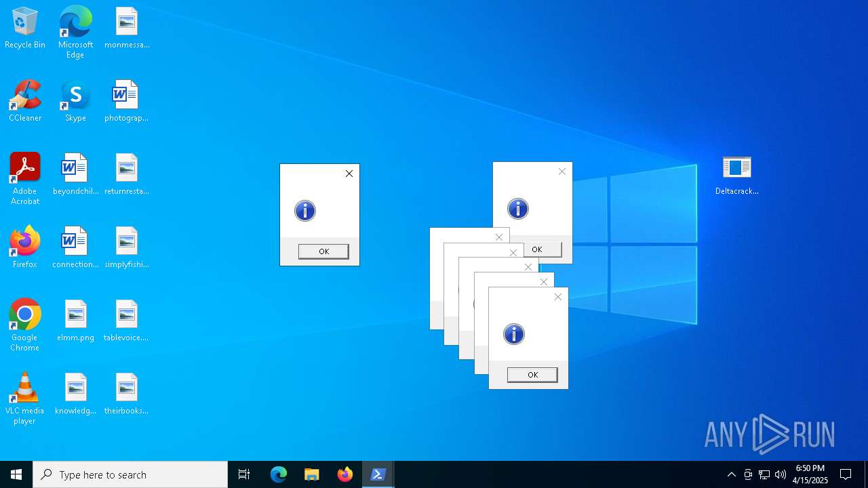
Task: Select the beyondchil... Word document
Action: coord(75,175)
